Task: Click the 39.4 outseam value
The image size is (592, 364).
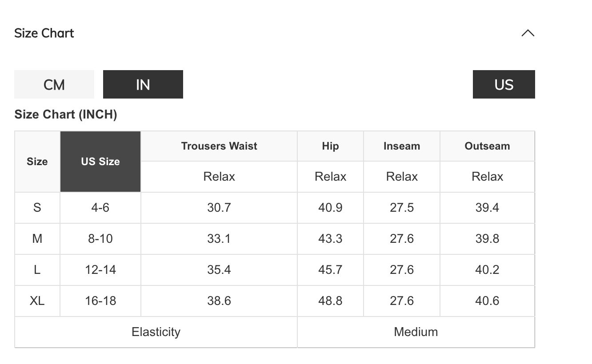Action: point(487,208)
